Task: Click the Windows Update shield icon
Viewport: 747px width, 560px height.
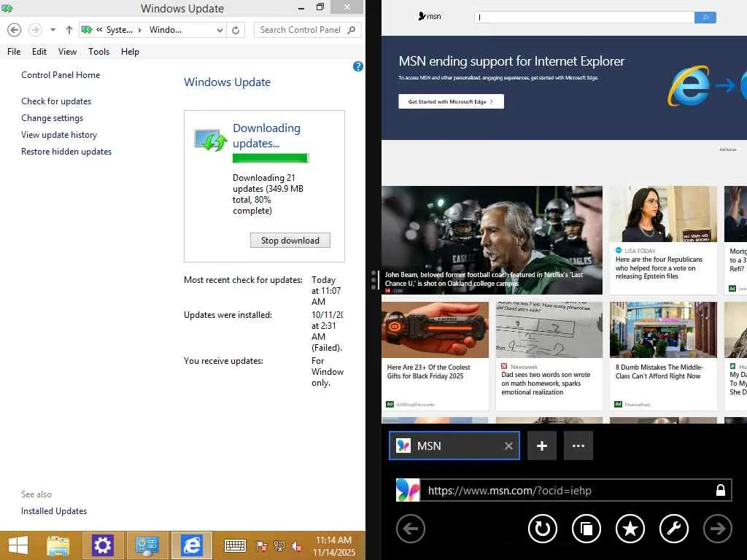Action: (x=210, y=139)
